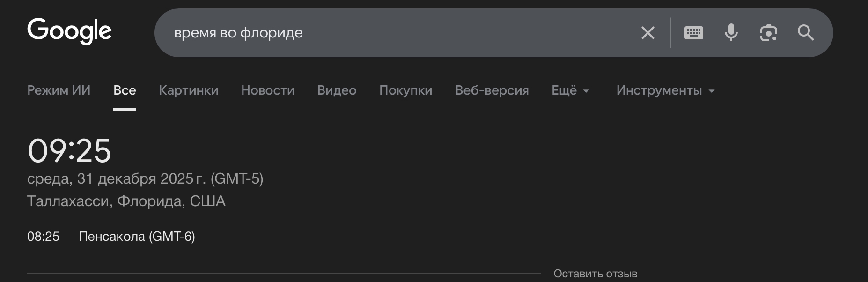Open the on-screen keyboard input tool
868x282 pixels.
(693, 33)
